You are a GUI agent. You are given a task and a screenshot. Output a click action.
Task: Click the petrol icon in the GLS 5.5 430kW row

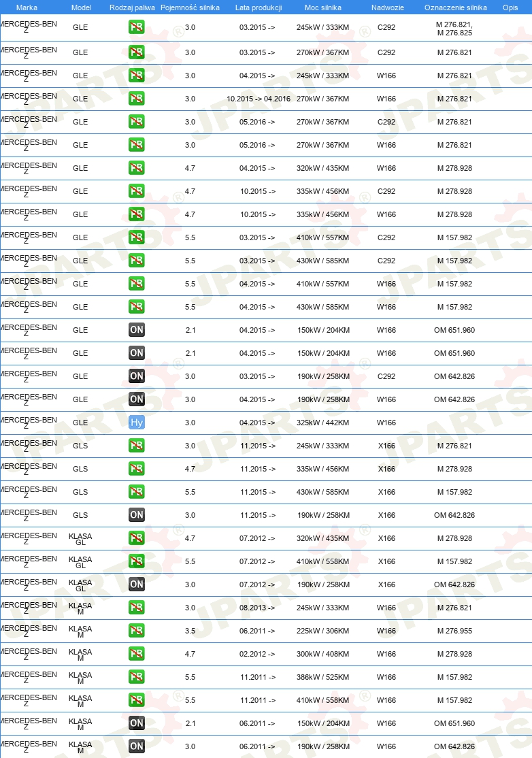click(137, 492)
